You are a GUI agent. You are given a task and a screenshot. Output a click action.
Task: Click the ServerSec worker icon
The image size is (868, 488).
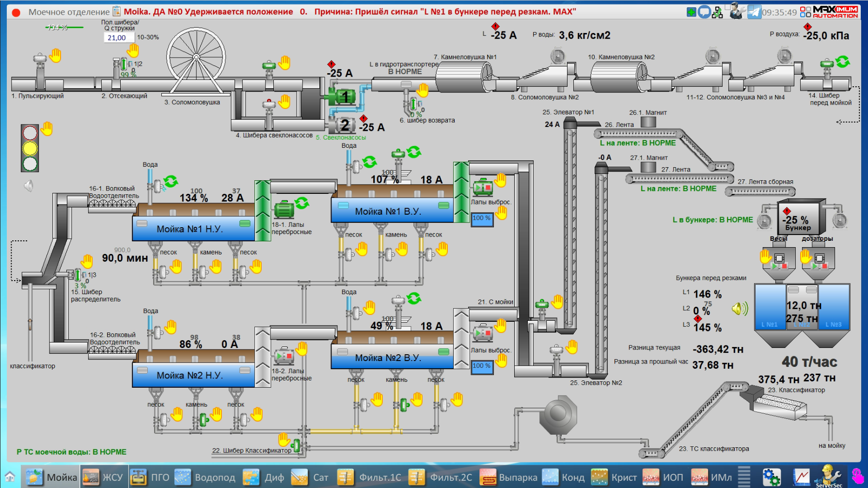click(x=828, y=476)
